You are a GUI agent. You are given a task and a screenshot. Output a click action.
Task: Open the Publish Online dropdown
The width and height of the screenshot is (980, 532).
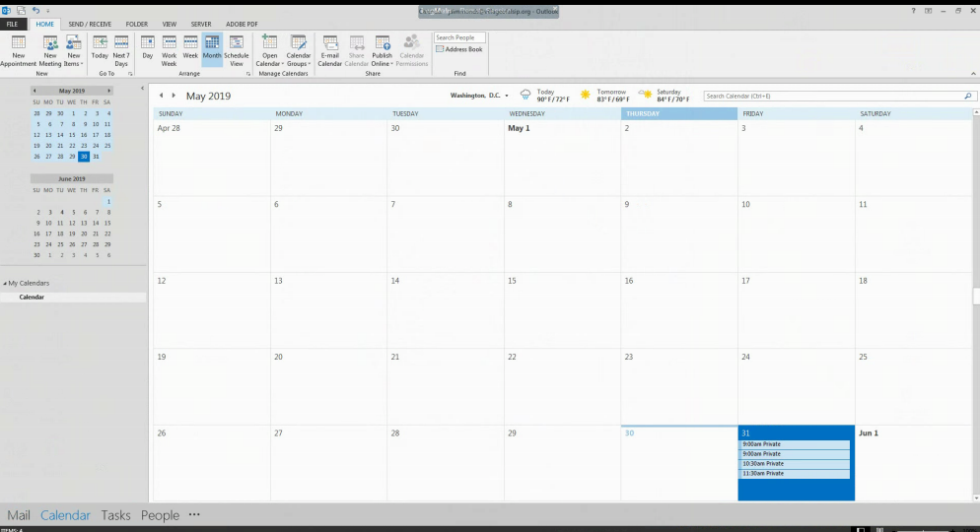[x=382, y=50]
